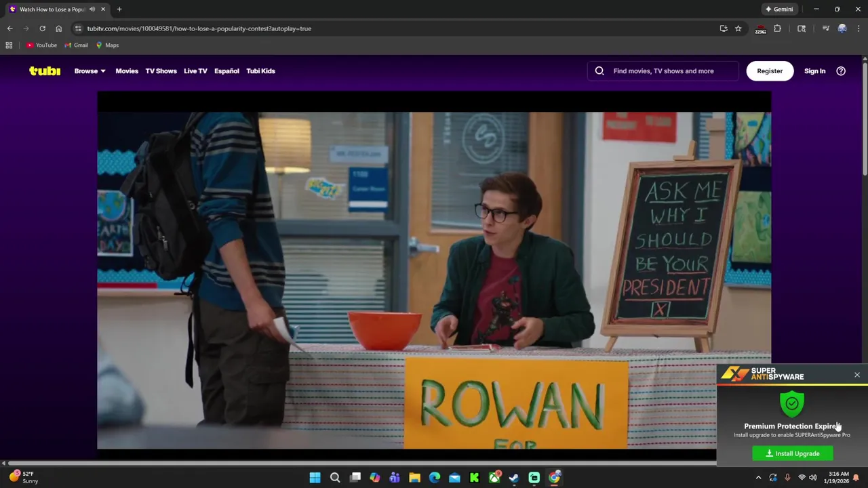This screenshot has height=488, width=868.
Task: Open the Mail app in the taskbar
Action: point(454,478)
